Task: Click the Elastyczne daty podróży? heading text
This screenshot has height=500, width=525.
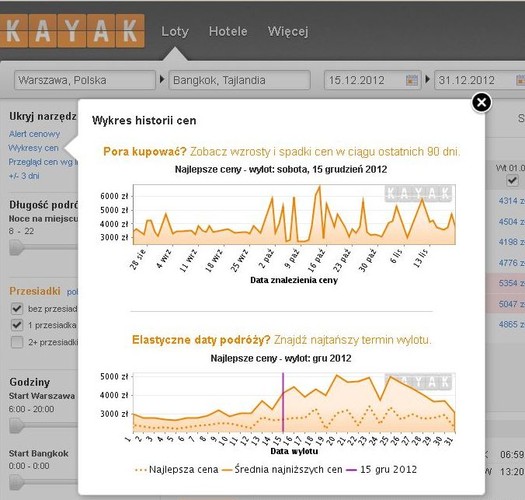Action: pos(201,340)
